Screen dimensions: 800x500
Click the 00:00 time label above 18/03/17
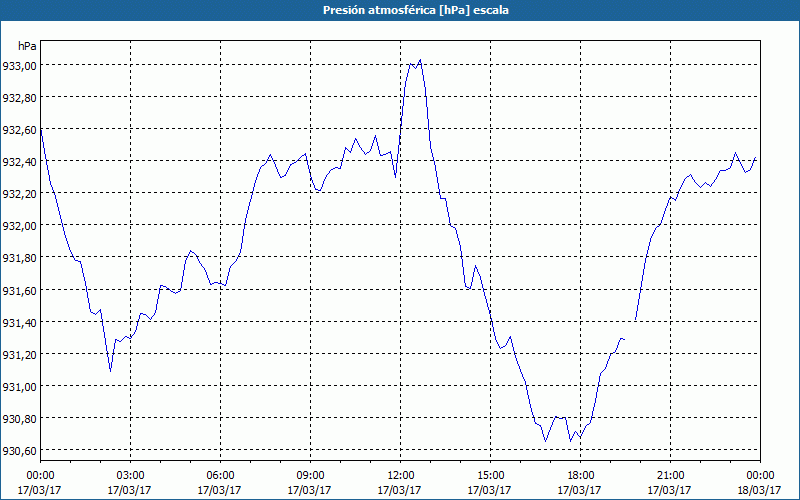pyautogui.click(x=760, y=476)
